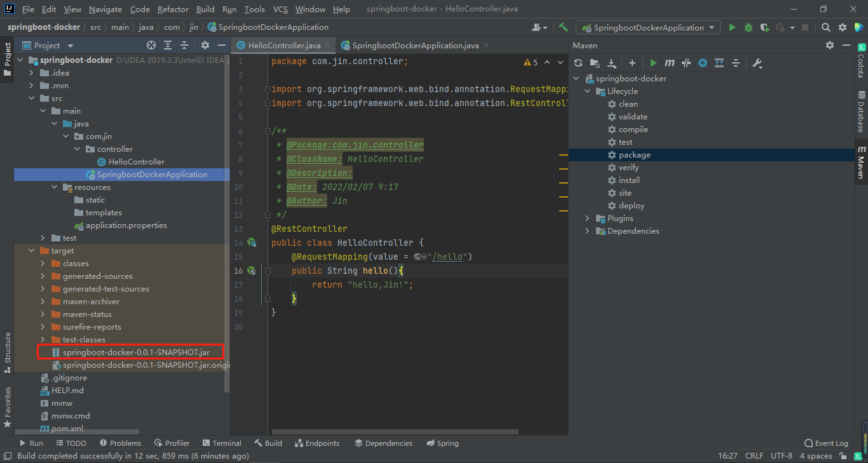This screenshot has width=868, height=463.
Task: Toggle skip tests mode lightning icon
Action: 703,63
